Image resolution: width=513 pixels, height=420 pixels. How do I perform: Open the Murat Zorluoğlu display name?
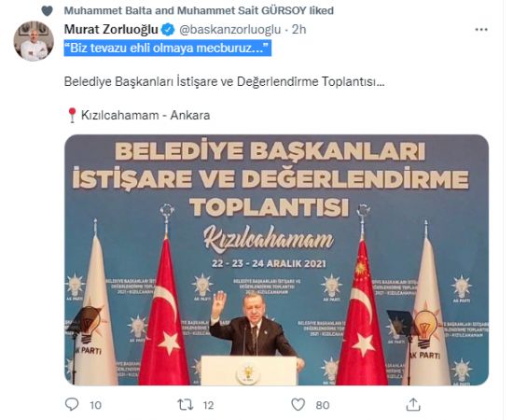[x=111, y=30]
